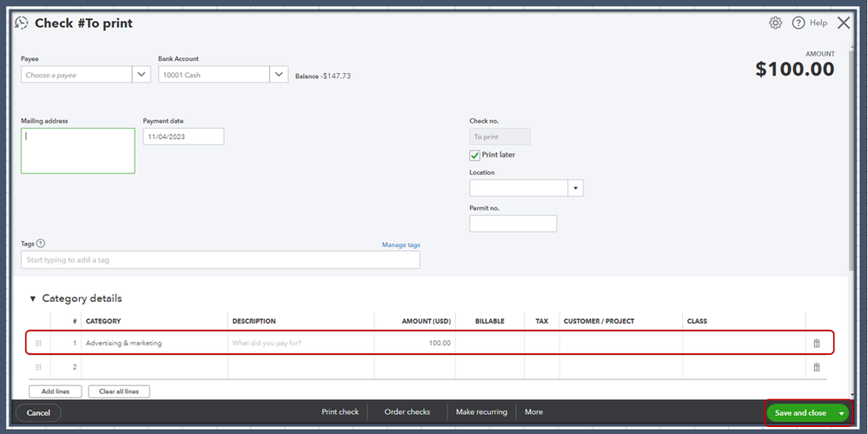This screenshot has width=868, height=434.
Task: Collapse the Category details section
Action: [x=33, y=299]
